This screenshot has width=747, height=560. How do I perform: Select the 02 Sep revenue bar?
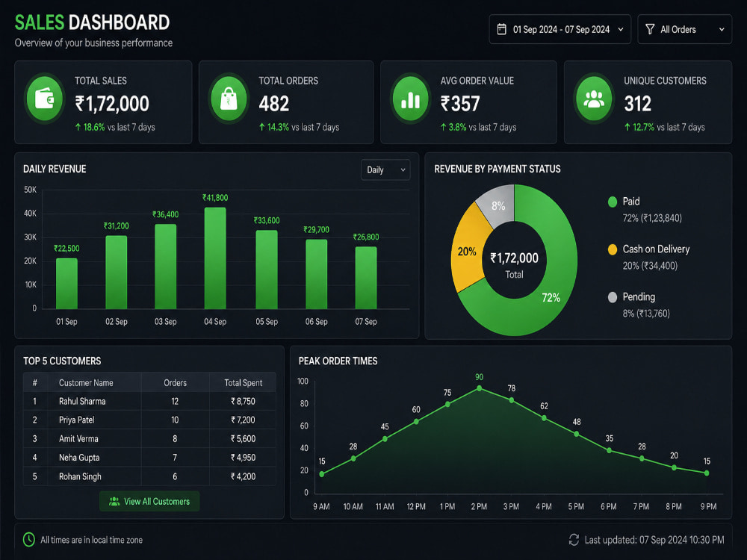(117, 273)
